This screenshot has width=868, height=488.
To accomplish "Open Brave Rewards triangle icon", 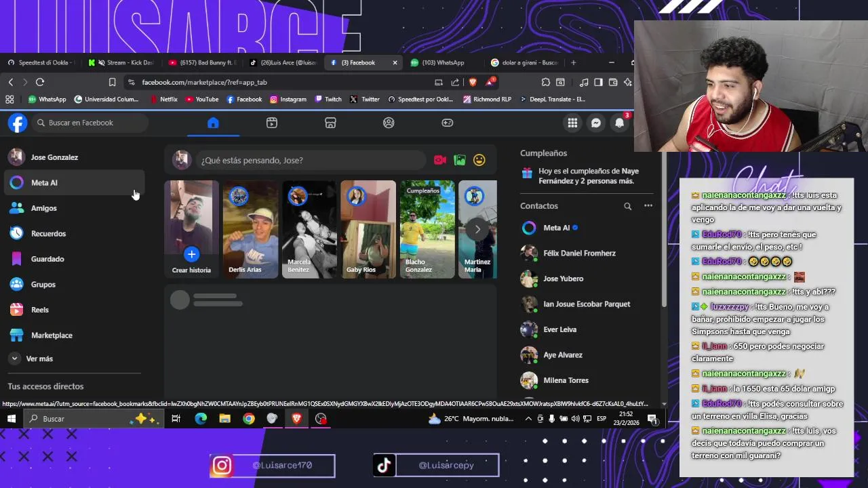I will [491, 82].
